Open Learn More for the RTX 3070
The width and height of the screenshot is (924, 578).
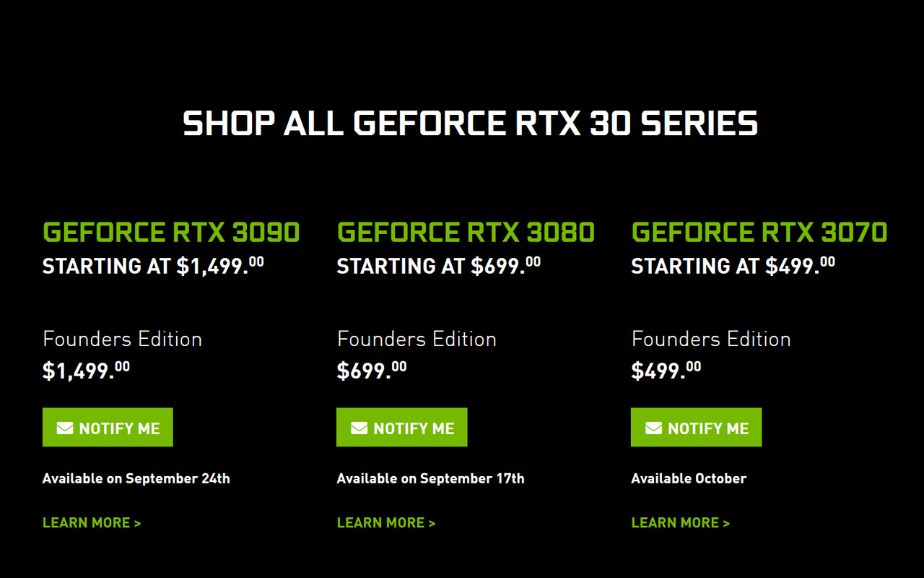[674, 522]
